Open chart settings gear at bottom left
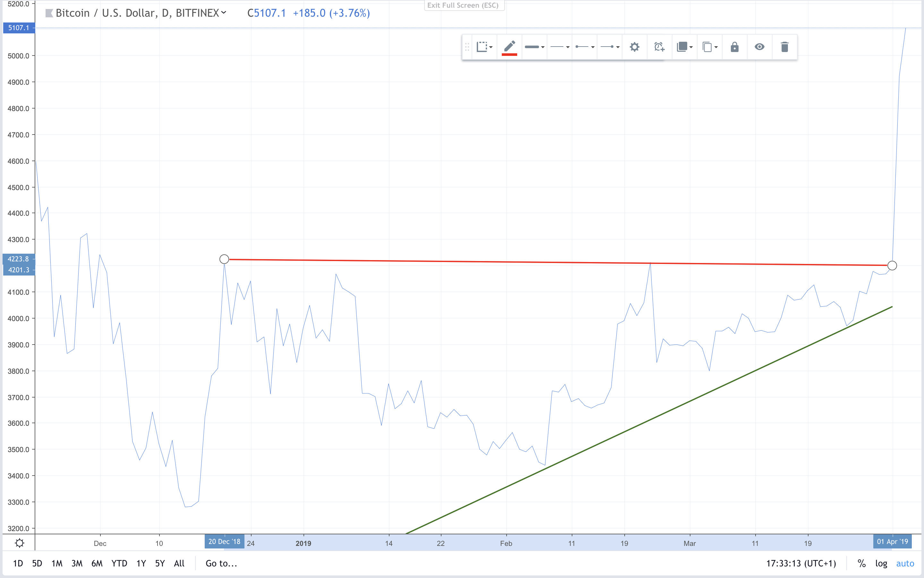924x578 pixels. (x=20, y=543)
